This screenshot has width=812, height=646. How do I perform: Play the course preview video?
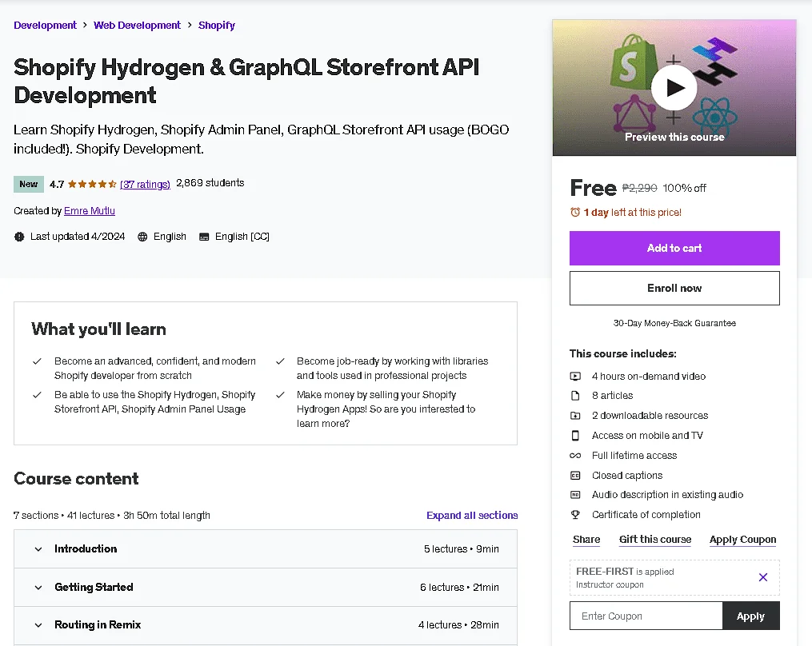coord(674,88)
